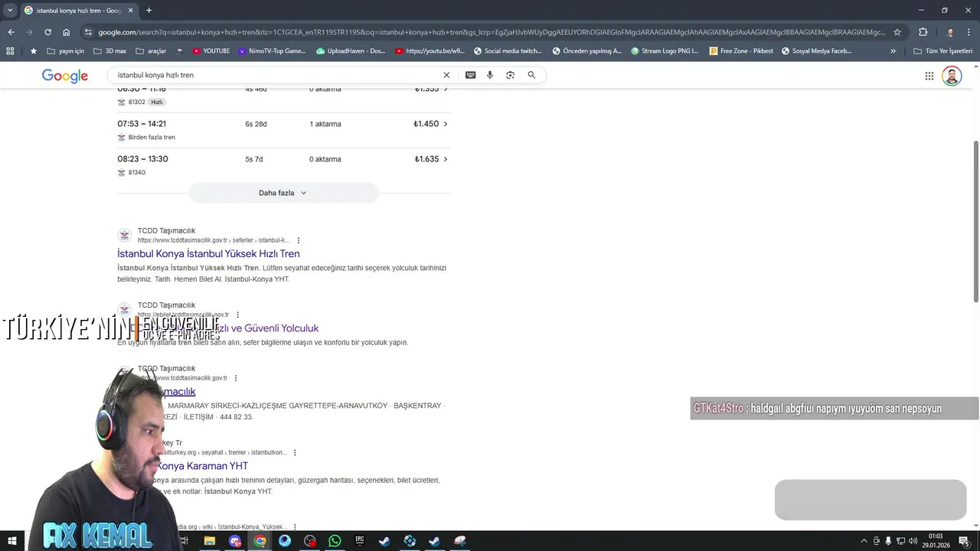View site information icon in address bar
Image resolution: width=980 pixels, height=551 pixels.
point(89,32)
